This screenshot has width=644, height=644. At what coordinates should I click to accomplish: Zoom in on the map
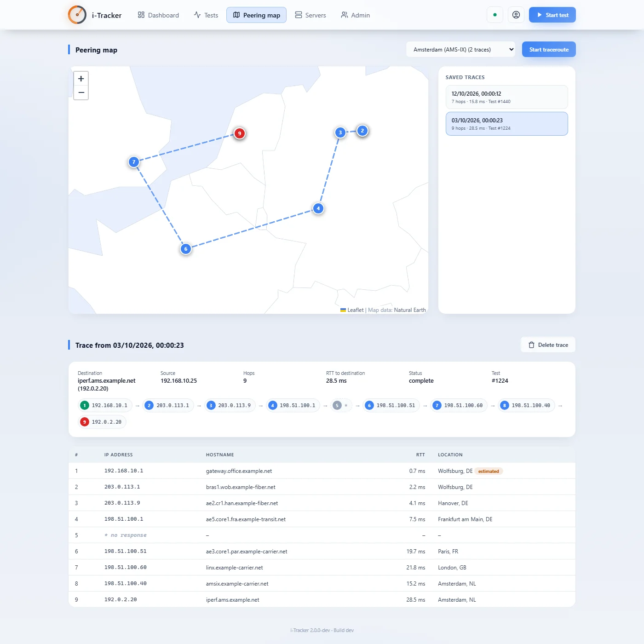pyautogui.click(x=81, y=79)
